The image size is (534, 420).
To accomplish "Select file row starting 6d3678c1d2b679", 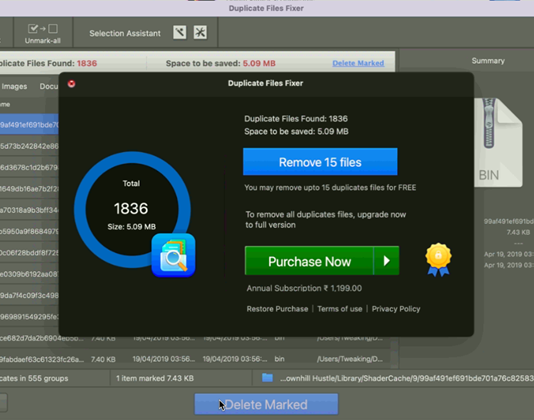I will coord(29,168).
